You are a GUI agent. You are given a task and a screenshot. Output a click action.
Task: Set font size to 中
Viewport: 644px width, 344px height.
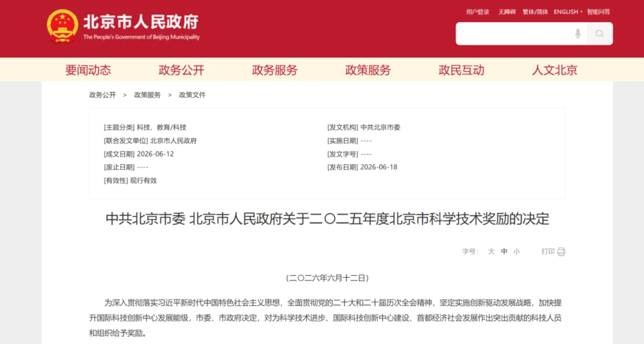(x=504, y=251)
